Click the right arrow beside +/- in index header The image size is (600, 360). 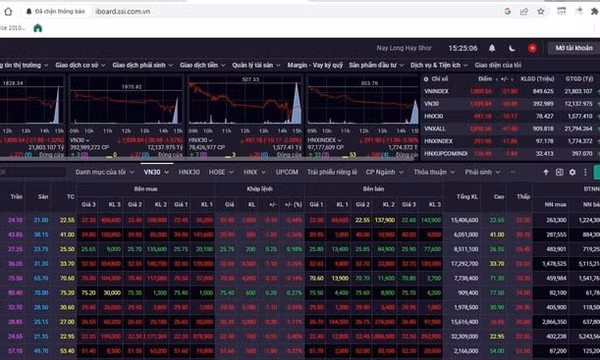click(512, 79)
